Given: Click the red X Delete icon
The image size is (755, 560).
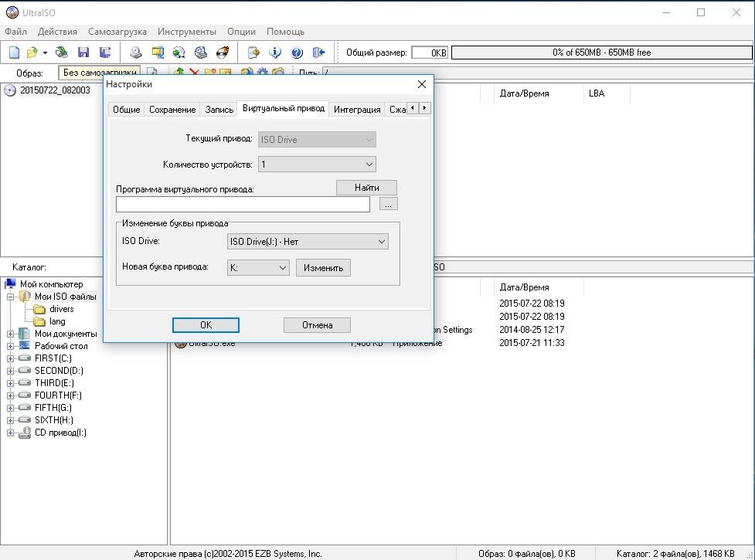Looking at the screenshot, I should pyautogui.click(x=194, y=72).
